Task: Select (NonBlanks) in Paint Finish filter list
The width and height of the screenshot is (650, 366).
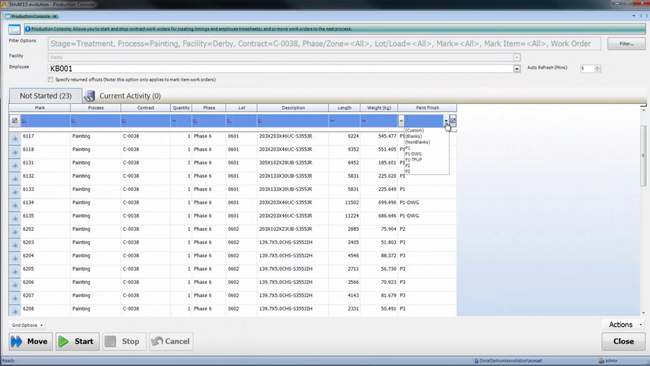Action: point(417,142)
